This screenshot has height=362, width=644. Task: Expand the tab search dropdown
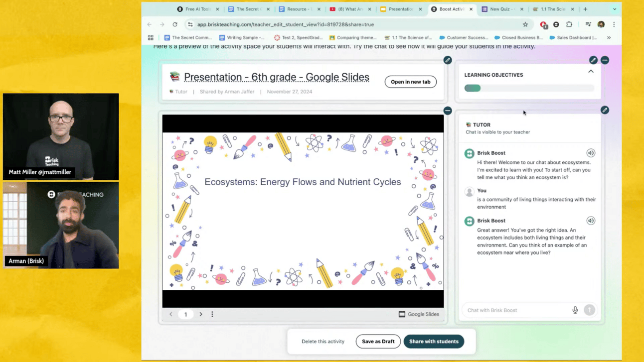point(615,9)
